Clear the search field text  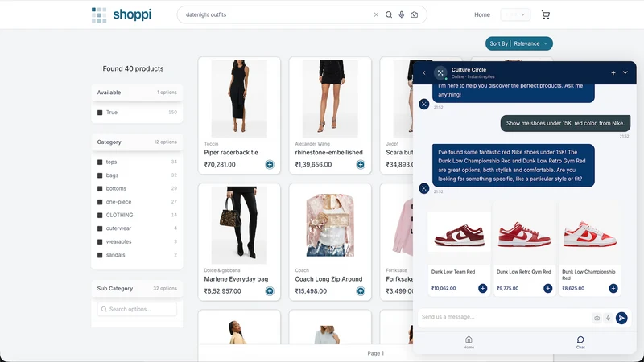click(x=376, y=14)
